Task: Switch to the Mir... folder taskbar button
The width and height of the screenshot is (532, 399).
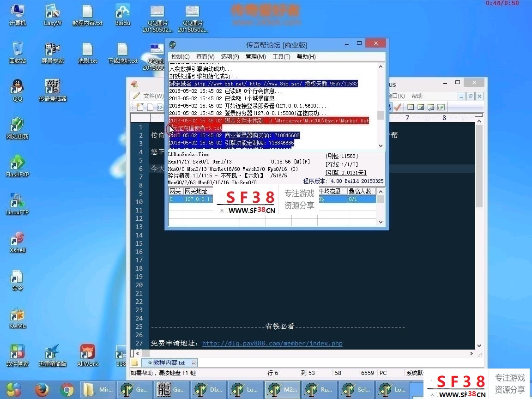Action: click(x=98, y=389)
